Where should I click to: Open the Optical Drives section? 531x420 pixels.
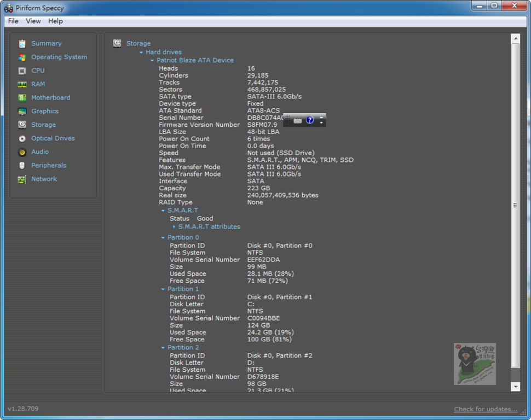coord(53,138)
